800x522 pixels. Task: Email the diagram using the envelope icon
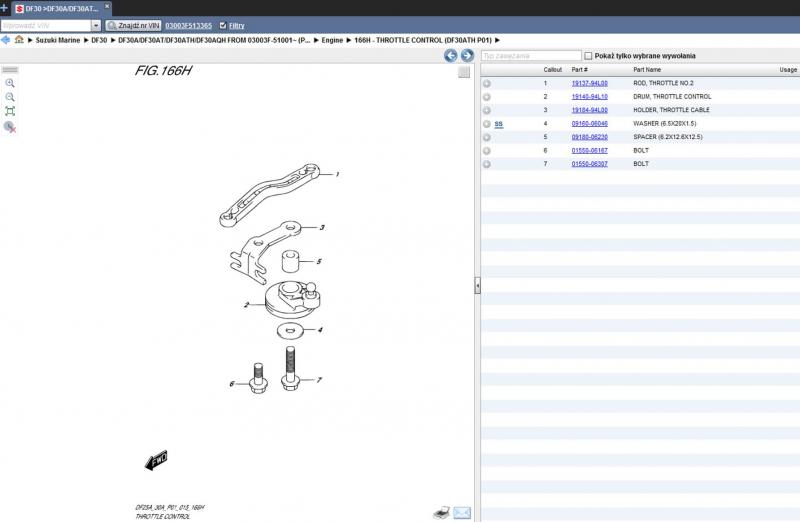[462, 512]
